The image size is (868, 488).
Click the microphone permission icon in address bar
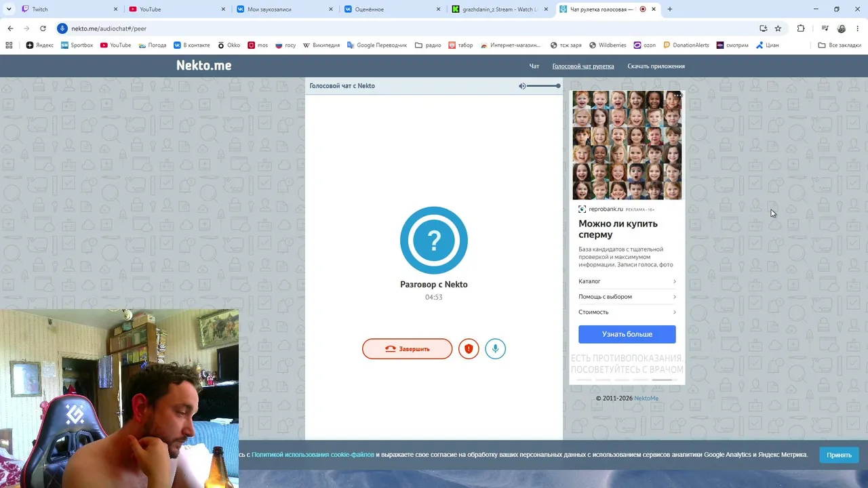point(62,28)
